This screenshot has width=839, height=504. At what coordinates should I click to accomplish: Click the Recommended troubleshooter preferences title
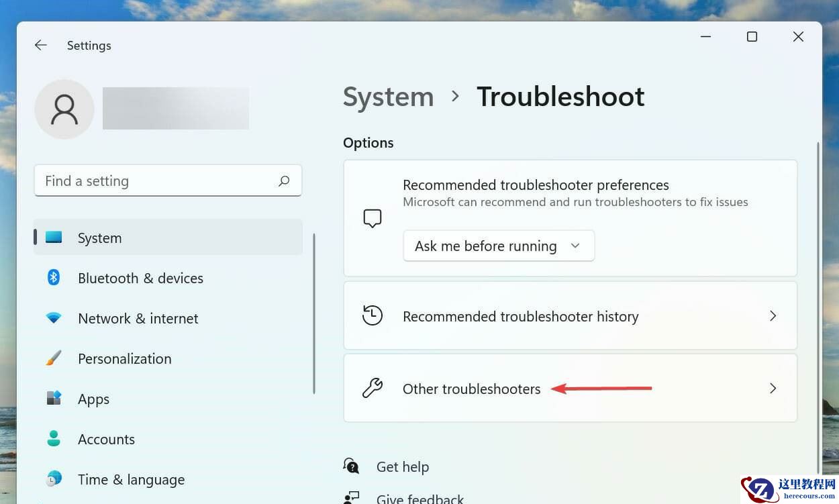[x=536, y=185]
